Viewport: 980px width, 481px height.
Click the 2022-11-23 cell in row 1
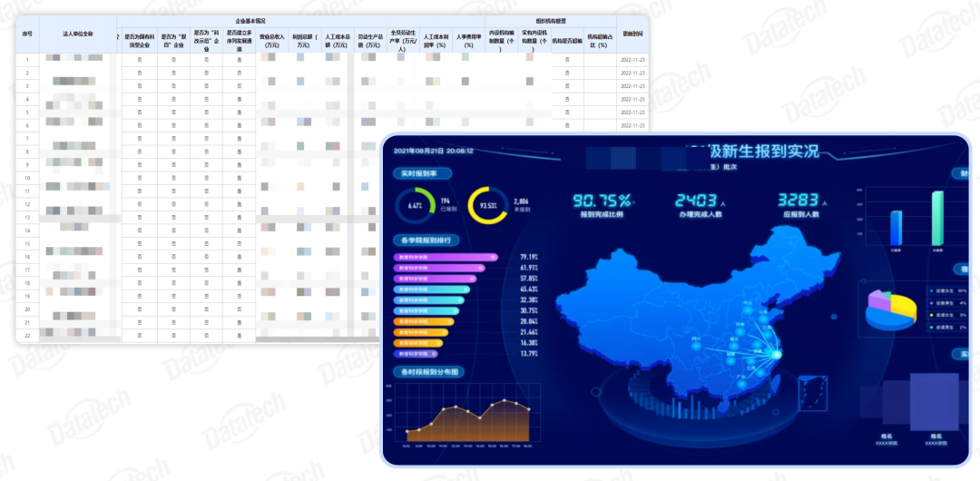[632, 60]
